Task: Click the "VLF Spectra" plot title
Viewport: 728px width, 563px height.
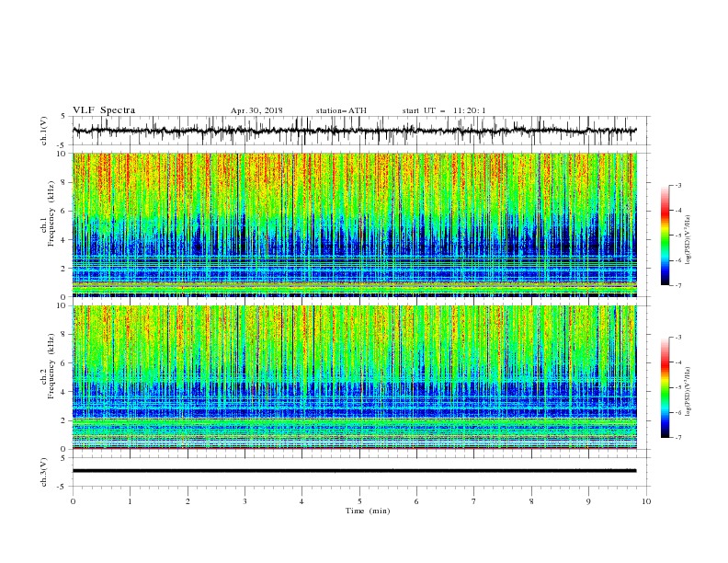Action: (x=104, y=110)
